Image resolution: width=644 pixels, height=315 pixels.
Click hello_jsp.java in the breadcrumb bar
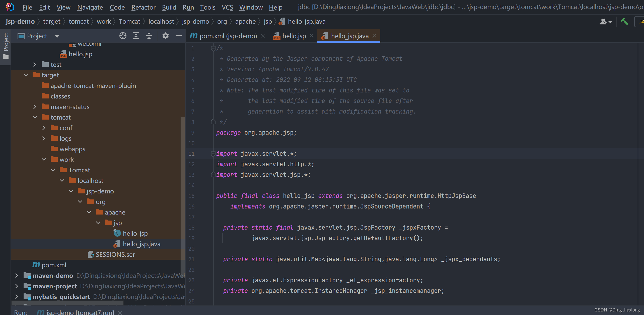click(x=302, y=22)
